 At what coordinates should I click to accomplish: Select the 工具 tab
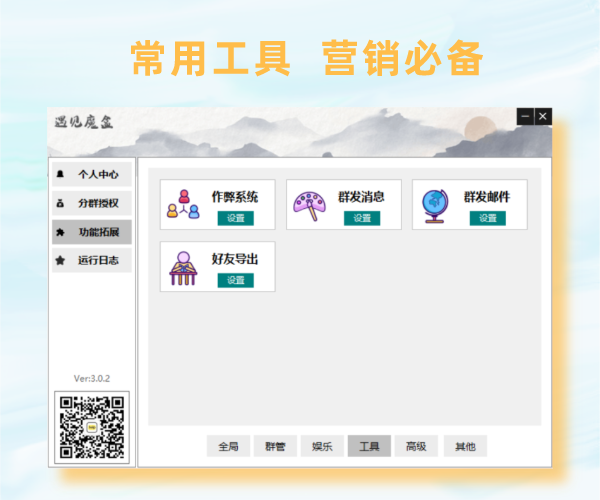(x=369, y=446)
